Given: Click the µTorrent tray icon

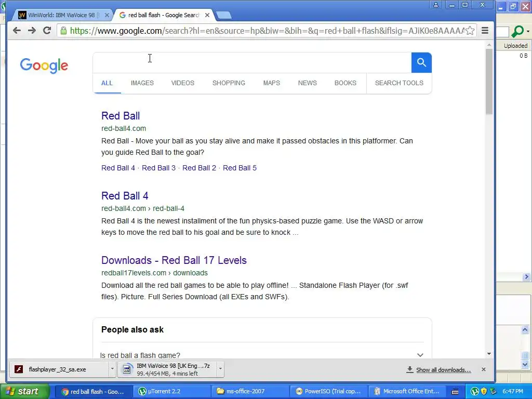Looking at the screenshot, I should (x=474, y=391).
